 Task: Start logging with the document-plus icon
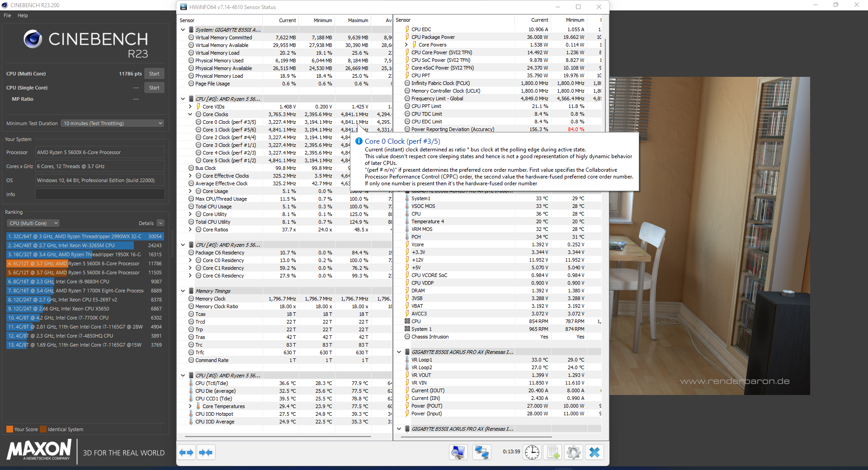[x=552, y=452]
